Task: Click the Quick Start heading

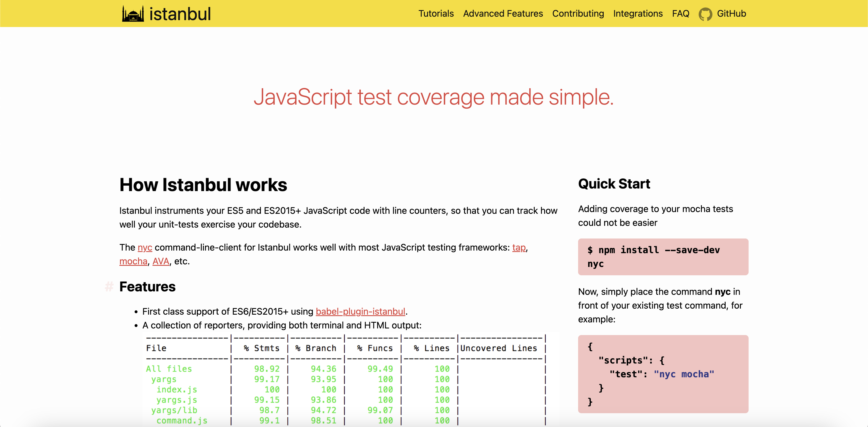Action: point(614,184)
